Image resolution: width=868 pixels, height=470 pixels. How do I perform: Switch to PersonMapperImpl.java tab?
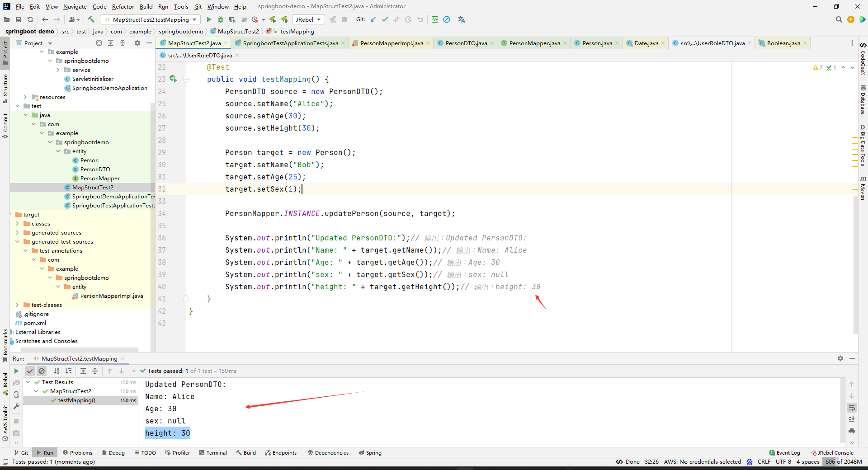click(x=392, y=43)
